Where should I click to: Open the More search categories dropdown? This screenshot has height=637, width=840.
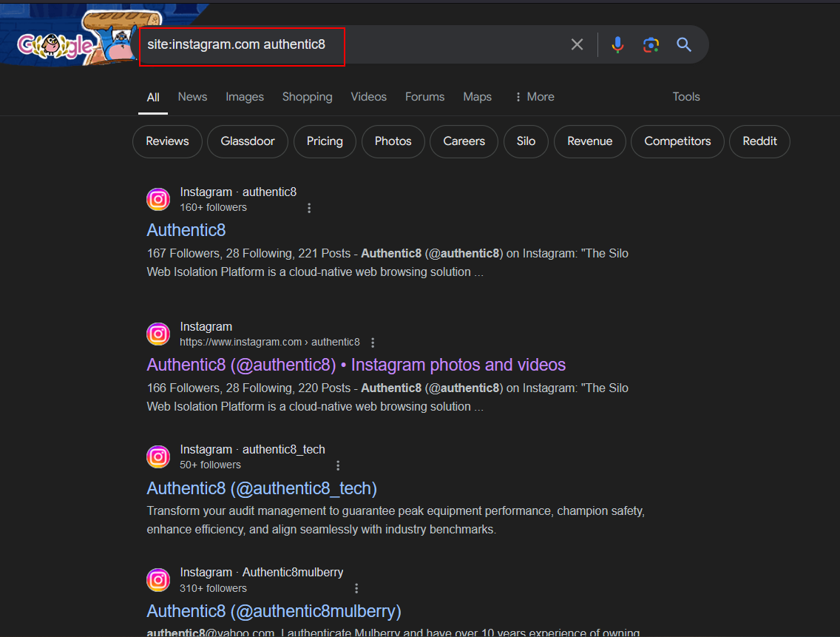(534, 97)
